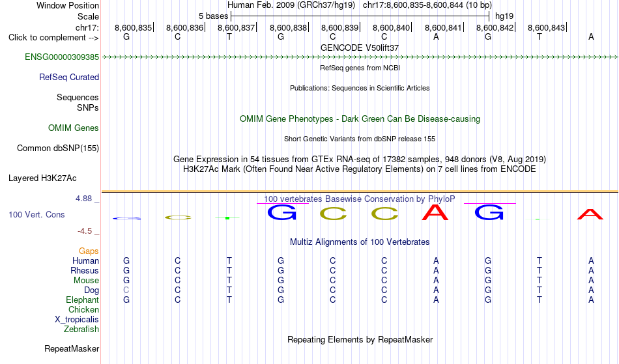619x364 pixels.
Task: Click the chr17:8,600,835-8,600,844 position text
Action: [427, 5]
